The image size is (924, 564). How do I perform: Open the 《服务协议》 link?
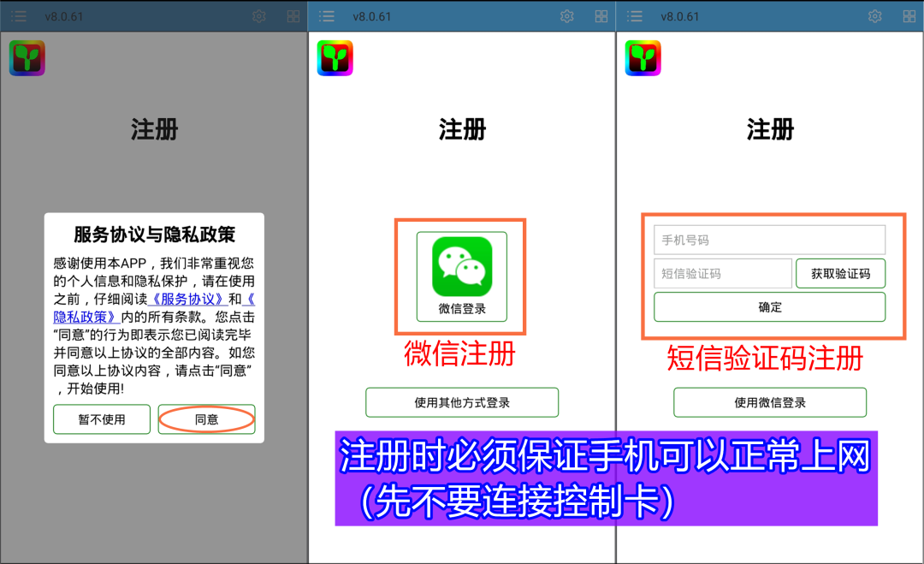(x=187, y=299)
